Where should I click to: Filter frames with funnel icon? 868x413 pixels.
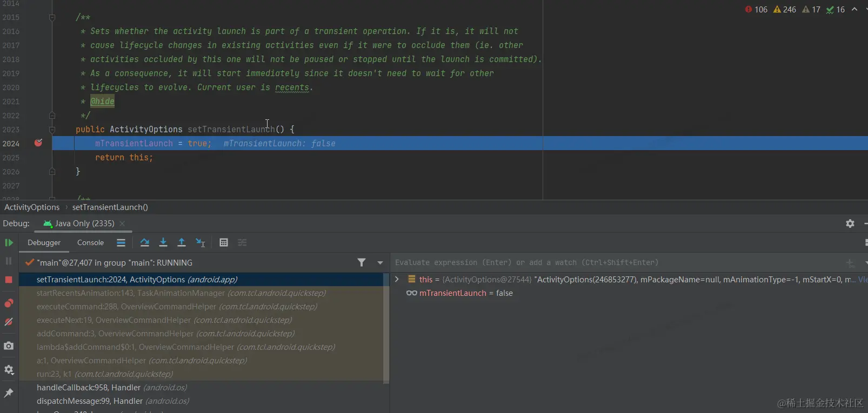click(362, 262)
